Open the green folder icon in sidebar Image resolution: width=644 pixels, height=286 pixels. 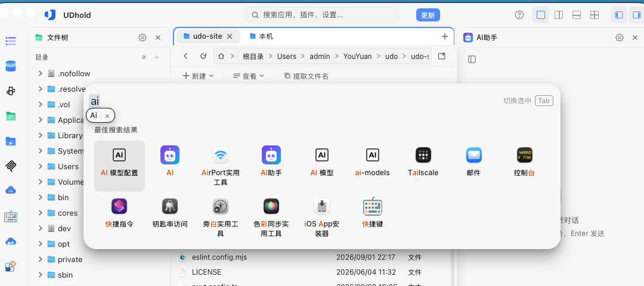click(x=11, y=116)
